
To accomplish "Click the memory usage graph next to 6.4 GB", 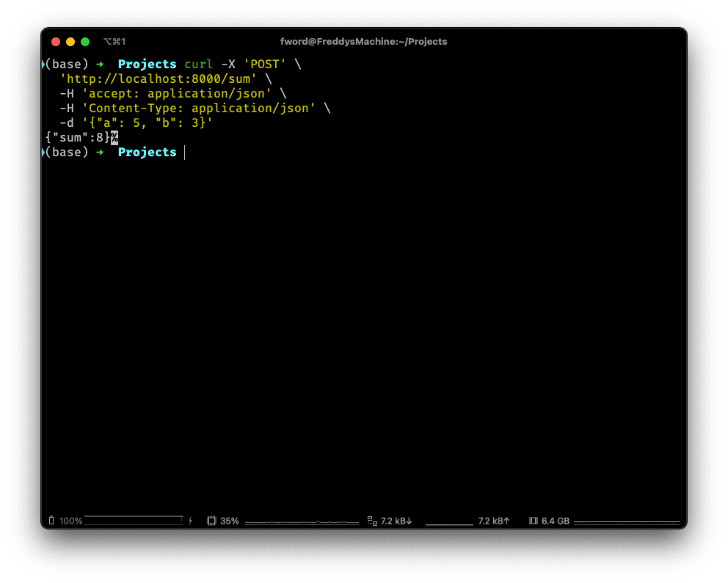I will tap(627, 522).
